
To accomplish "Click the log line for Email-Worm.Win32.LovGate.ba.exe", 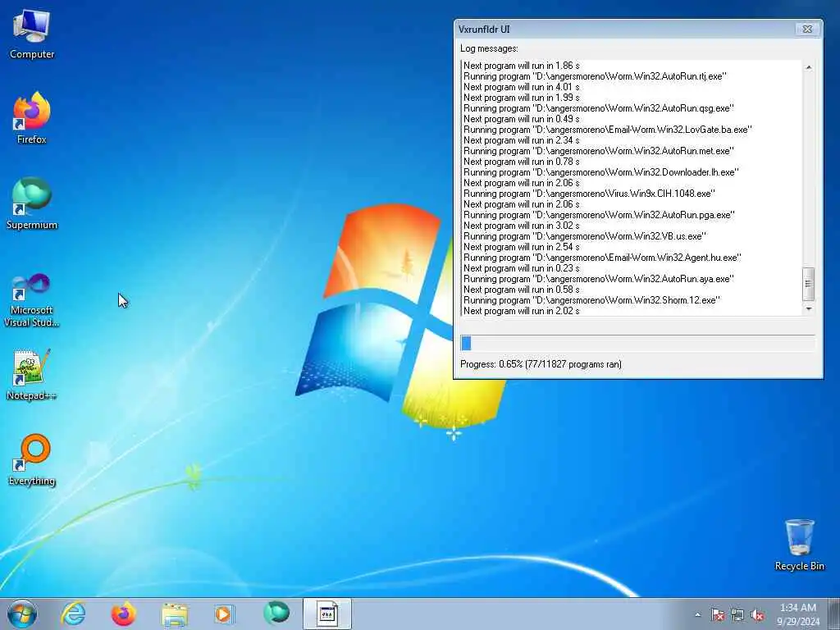I will pyautogui.click(x=608, y=130).
